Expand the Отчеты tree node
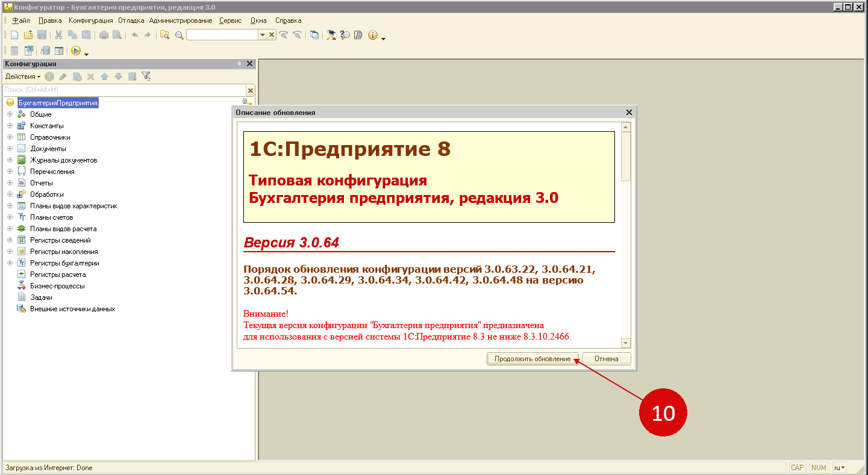 10,183
